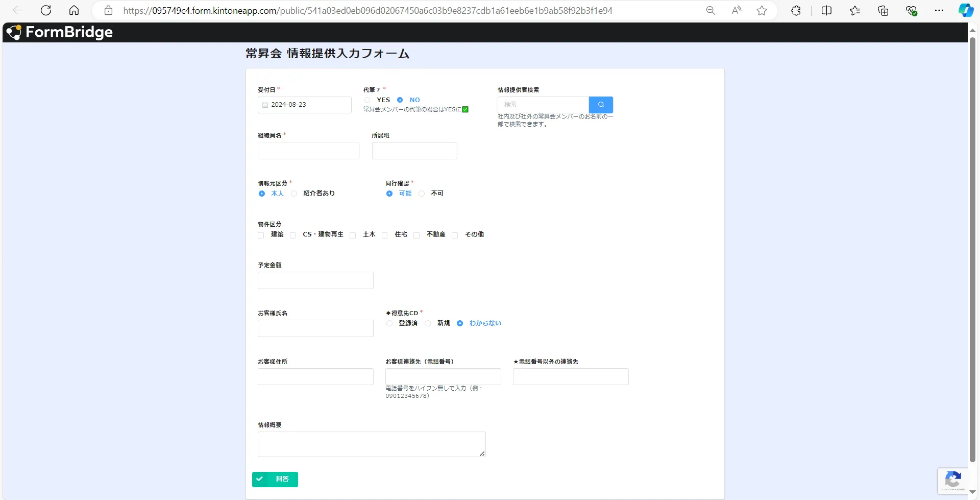
Task: Open the browser extensions puzzle icon
Action: [x=796, y=10]
